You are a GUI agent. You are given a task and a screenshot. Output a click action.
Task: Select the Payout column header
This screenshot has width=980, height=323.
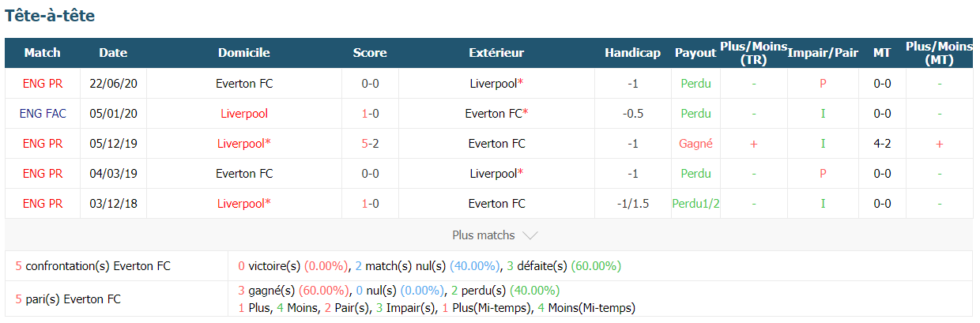click(x=695, y=53)
